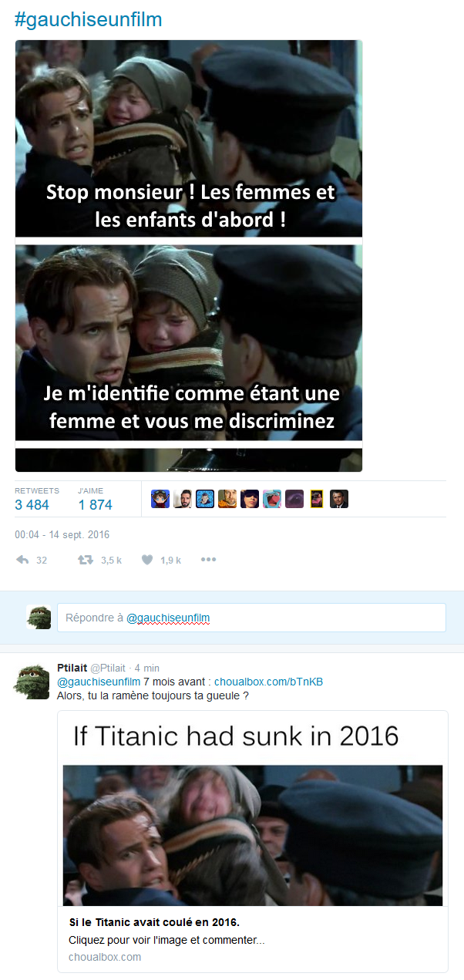Image resolution: width=464 pixels, height=980 pixels.
Task: Open the second liker avatar, the bearded man
Action: (182, 499)
